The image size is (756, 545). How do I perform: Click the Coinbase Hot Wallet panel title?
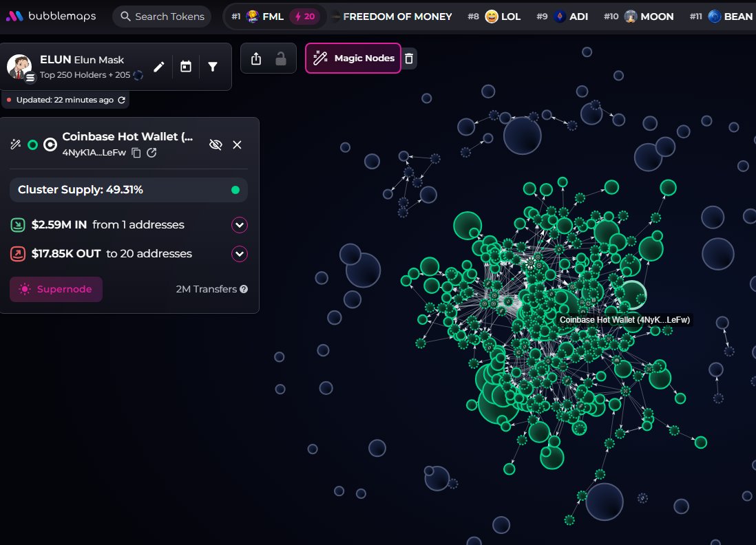127,136
